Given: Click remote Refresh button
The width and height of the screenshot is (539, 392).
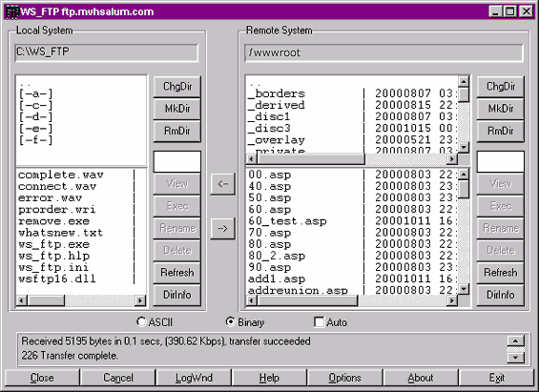Looking at the screenshot, I should 501,273.
